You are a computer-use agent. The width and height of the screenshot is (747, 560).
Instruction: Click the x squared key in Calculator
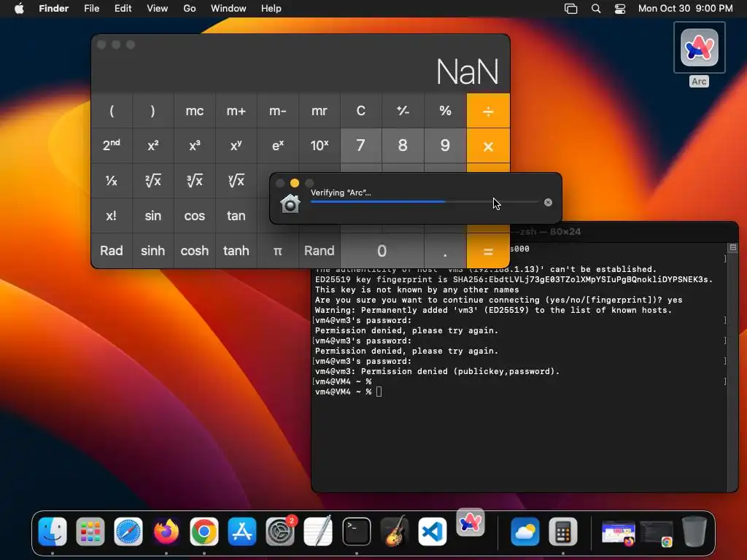coord(153,146)
